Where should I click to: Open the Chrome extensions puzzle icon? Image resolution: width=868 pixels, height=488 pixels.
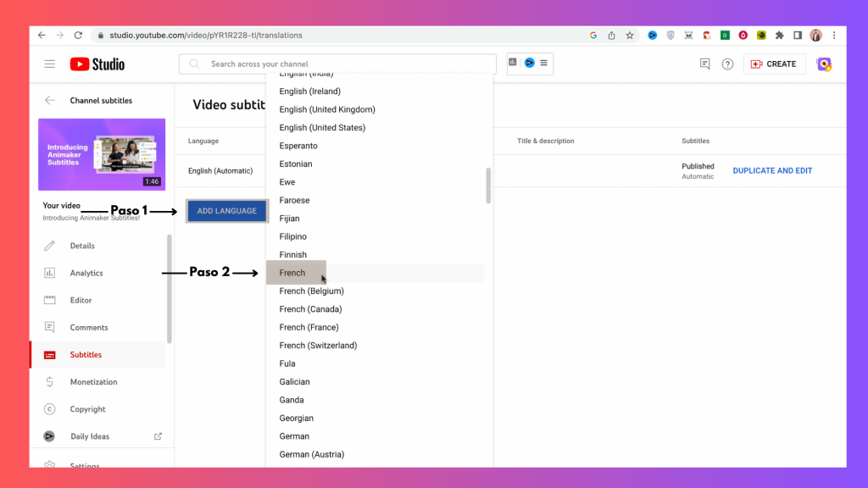(x=780, y=35)
